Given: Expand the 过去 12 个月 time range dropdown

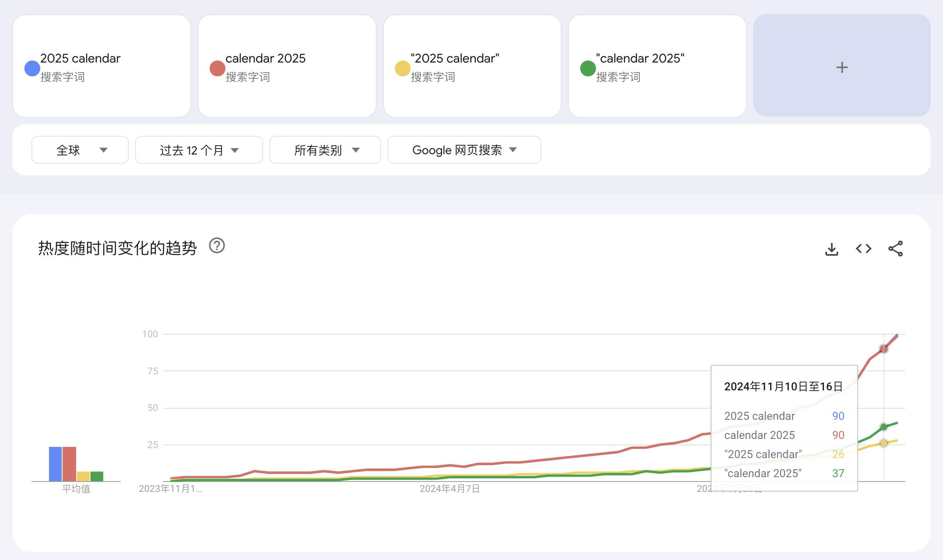Looking at the screenshot, I should [x=199, y=150].
